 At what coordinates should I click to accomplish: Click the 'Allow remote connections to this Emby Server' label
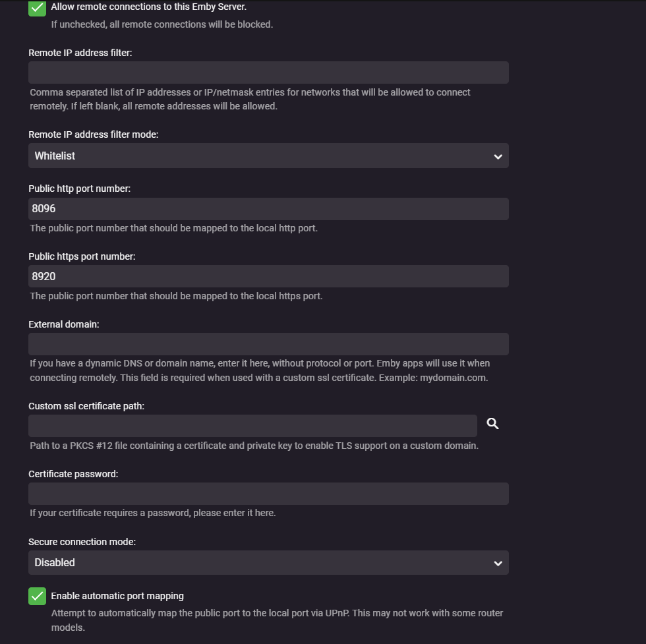coord(148,7)
